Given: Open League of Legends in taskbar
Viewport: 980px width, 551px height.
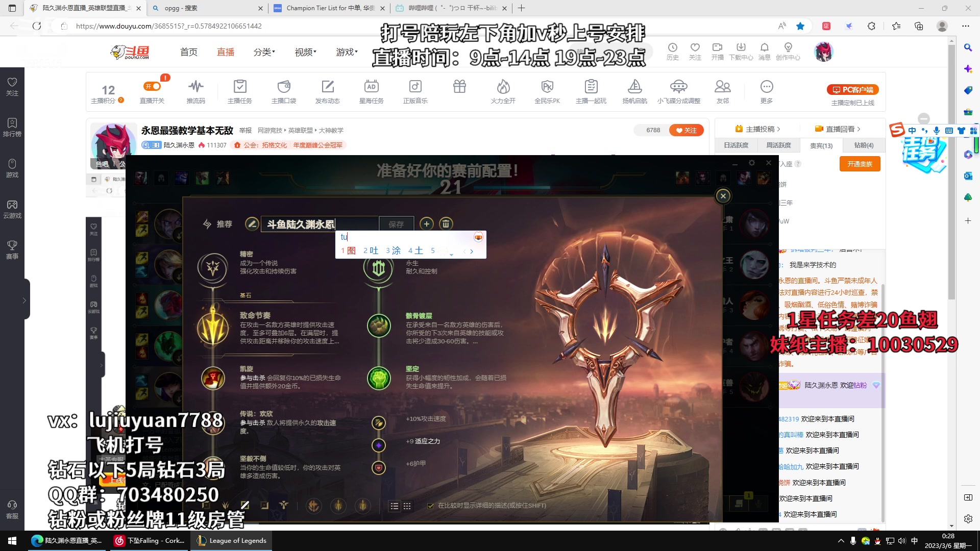Looking at the screenshot, I should click(232, 541).
